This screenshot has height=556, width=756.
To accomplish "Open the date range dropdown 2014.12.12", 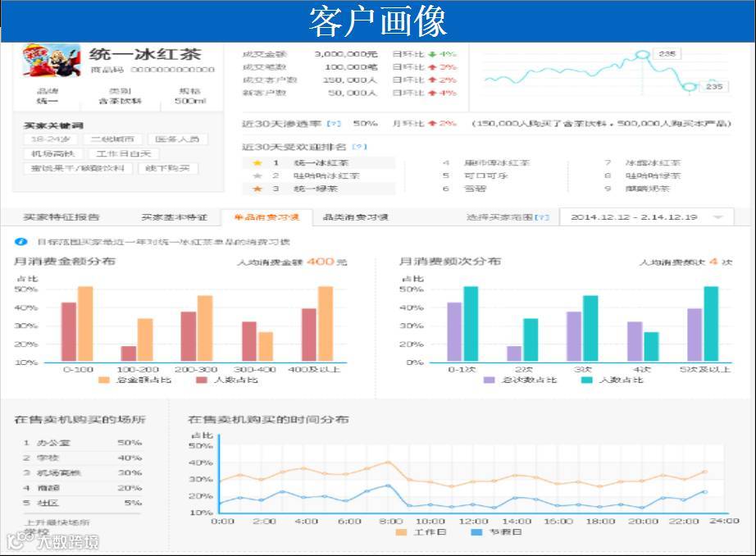I will point(647,217).
